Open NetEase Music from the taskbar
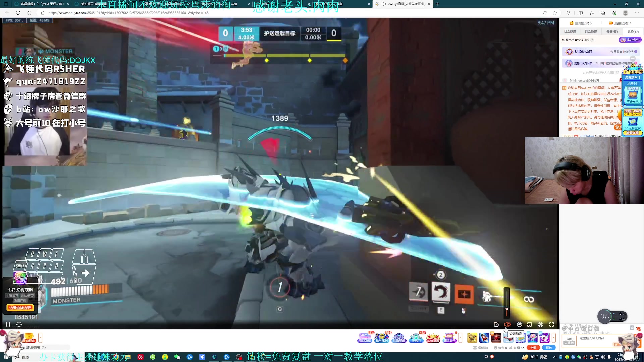Image resolution: width=644 pixels, height=362 pixels. coord(140,357)
